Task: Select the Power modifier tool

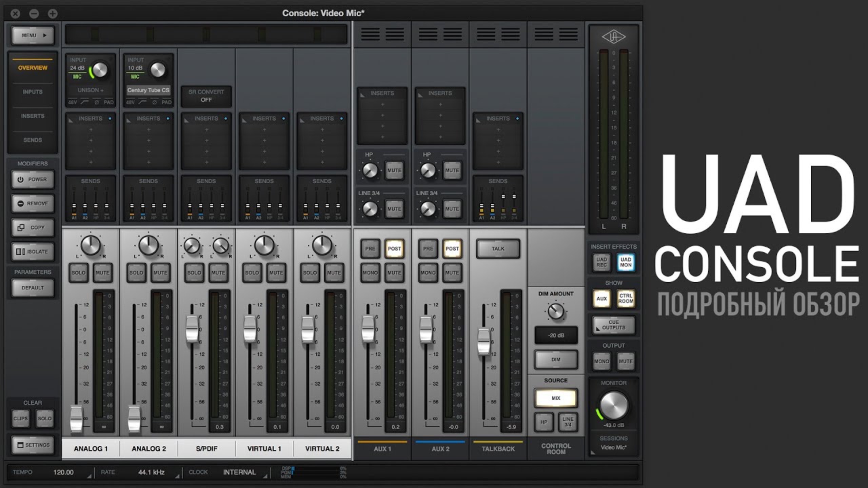Action: click(33, 180)
